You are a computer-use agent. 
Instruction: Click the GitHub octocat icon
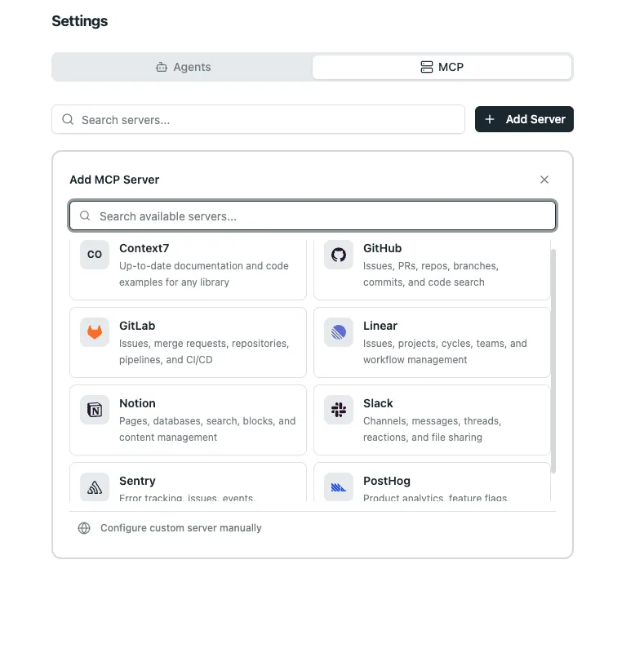[339, 255]
